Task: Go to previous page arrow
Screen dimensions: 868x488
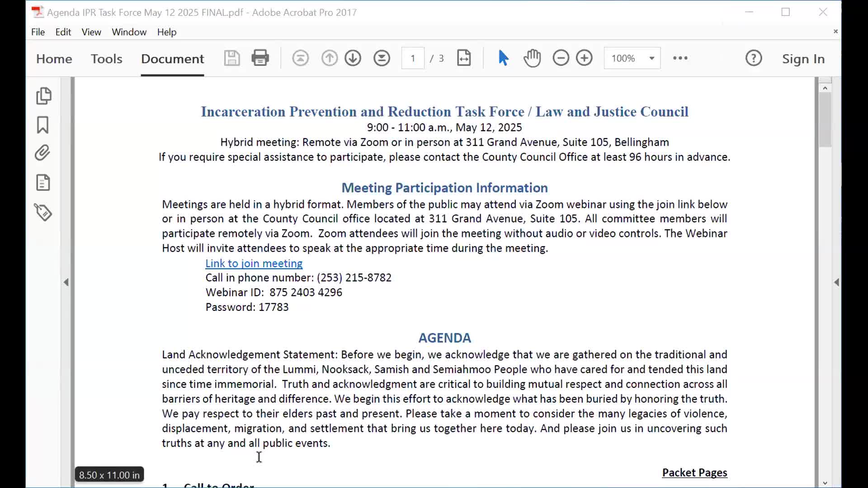Action: (329, 58)
